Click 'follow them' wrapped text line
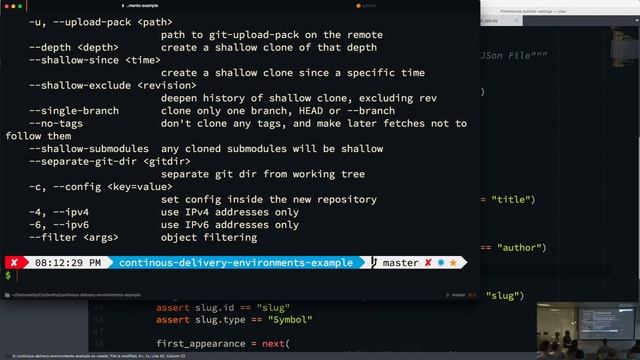 click(38, 136)
